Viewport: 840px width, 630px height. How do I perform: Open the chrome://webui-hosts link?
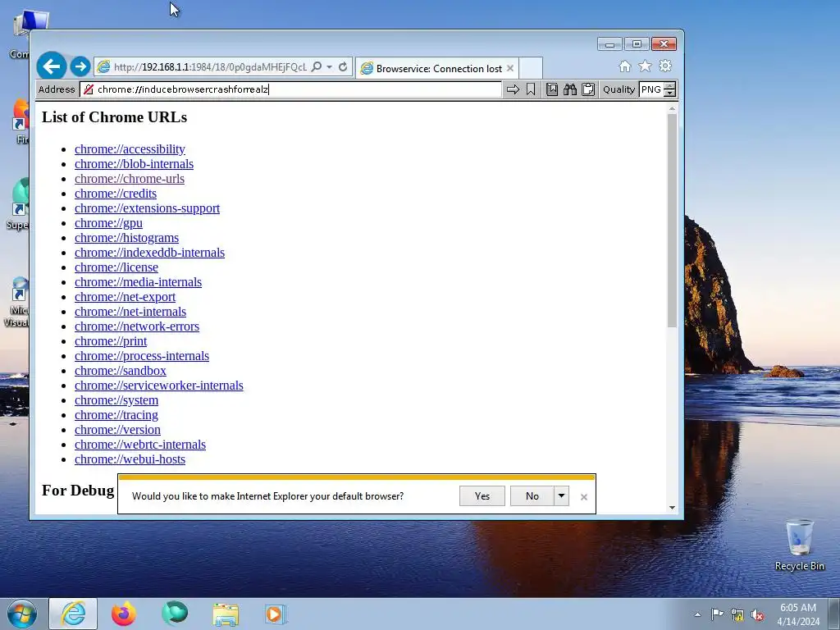[x=130, y=459]
